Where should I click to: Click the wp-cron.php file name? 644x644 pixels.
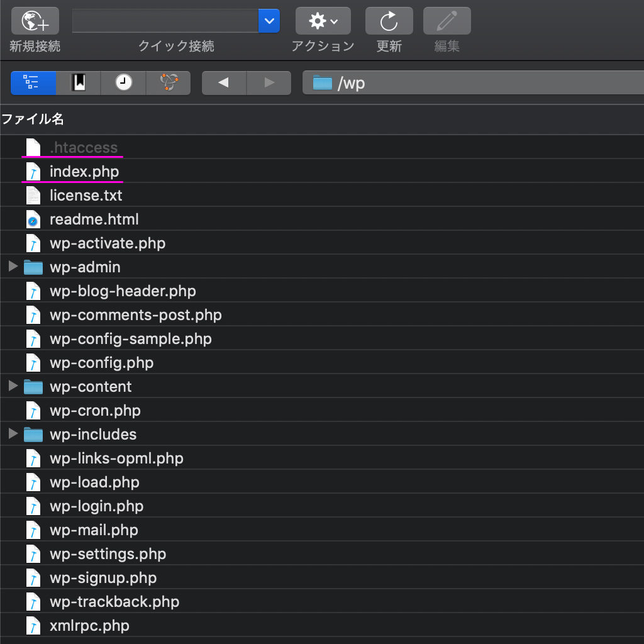coord(96,410)
